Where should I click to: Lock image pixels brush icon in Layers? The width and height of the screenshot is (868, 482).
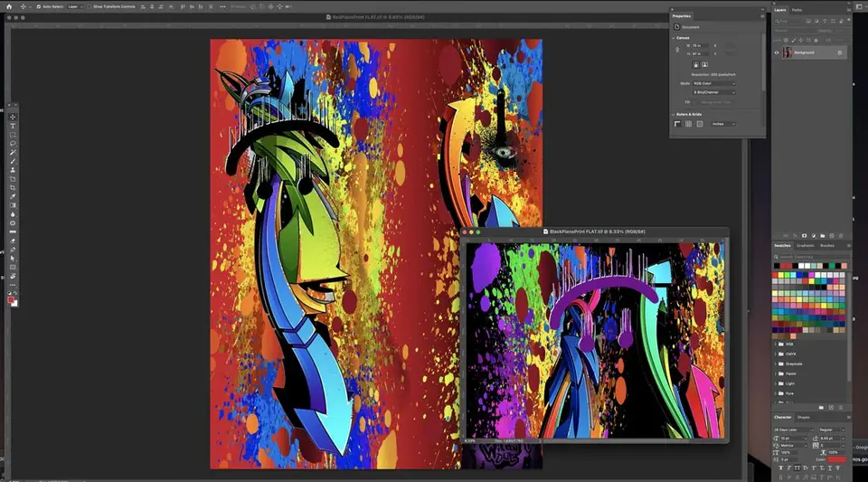794,40
